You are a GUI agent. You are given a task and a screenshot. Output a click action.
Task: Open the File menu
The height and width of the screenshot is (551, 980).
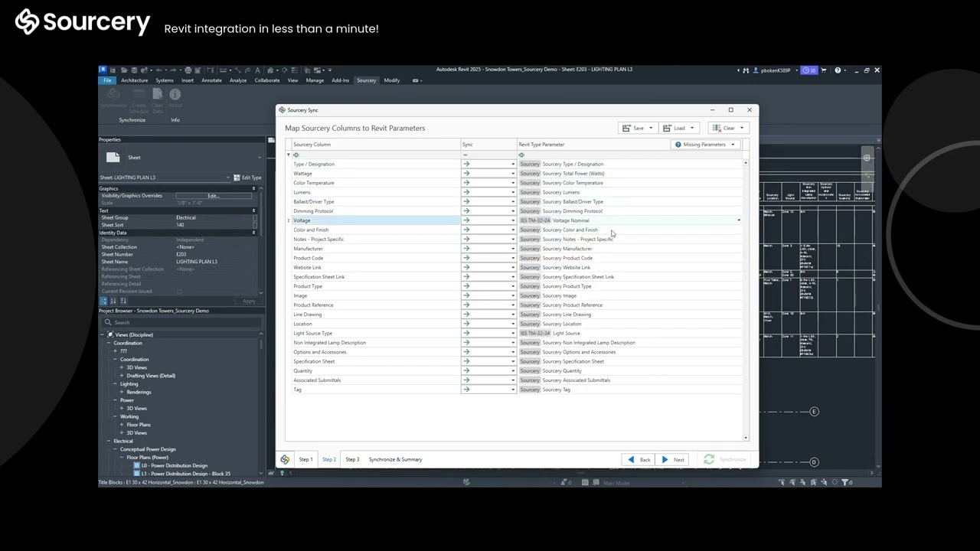pyautogui.click(x=107, y=80)
